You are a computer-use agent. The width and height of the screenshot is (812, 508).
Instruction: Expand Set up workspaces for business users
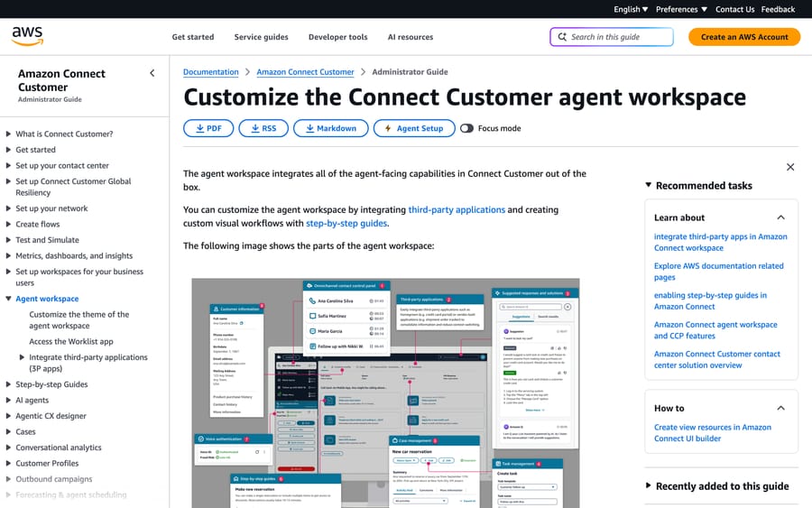tap(8, 272)
